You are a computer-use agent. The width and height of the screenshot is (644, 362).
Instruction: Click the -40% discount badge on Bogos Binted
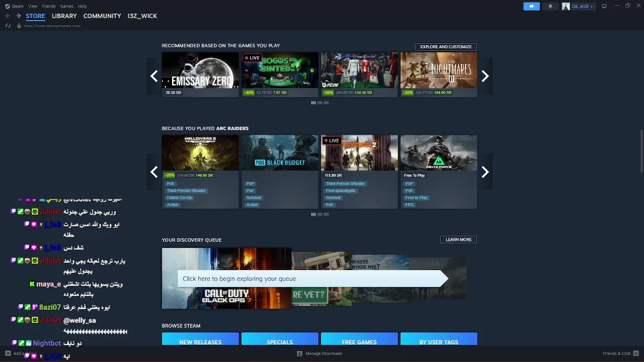249,93
